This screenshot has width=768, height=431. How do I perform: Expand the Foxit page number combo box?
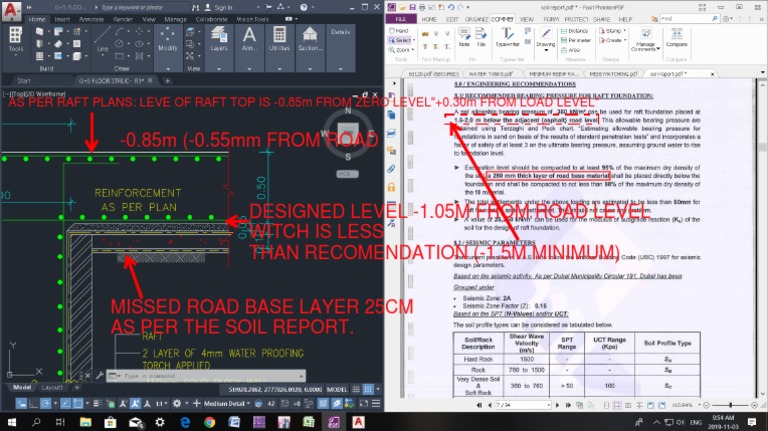tap(548, 405)
